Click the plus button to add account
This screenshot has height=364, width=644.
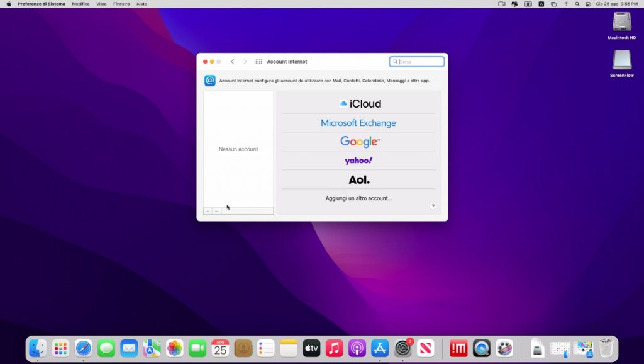[208, 211]
